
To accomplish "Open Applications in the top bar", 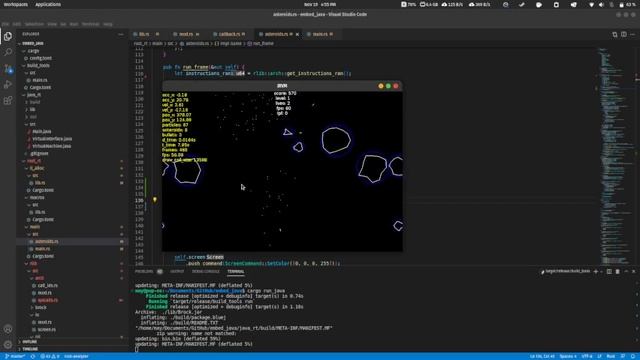I will click(48, 4).
